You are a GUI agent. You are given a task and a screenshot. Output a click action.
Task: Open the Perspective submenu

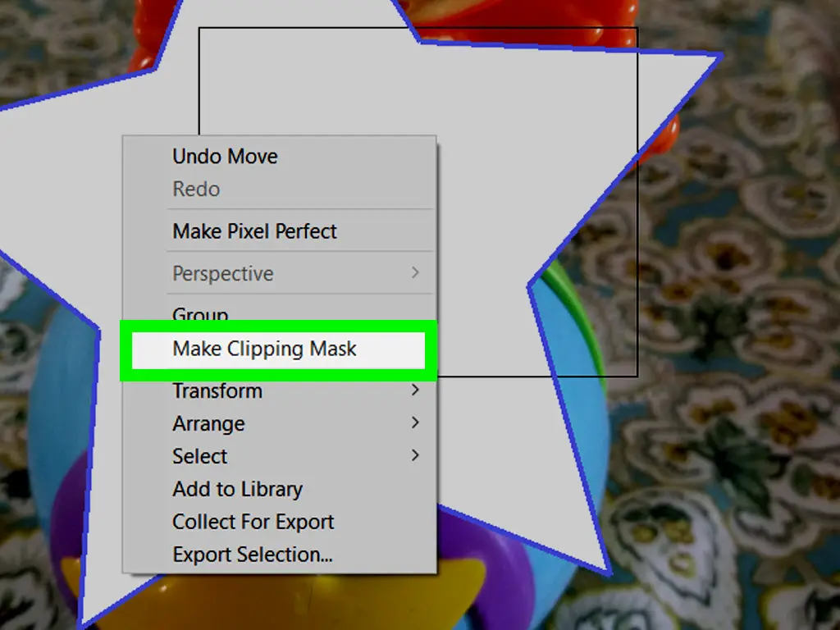point(222,273)
